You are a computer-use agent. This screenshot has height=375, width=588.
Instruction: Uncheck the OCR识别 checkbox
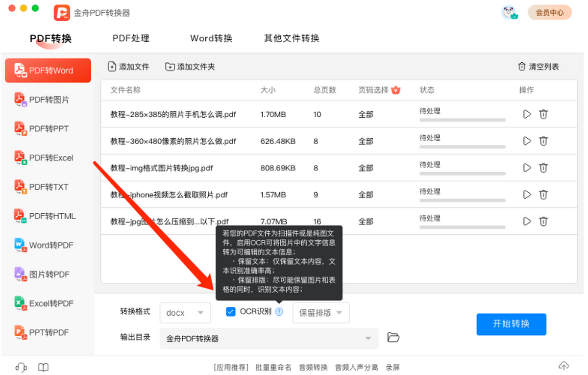(231, 312)
